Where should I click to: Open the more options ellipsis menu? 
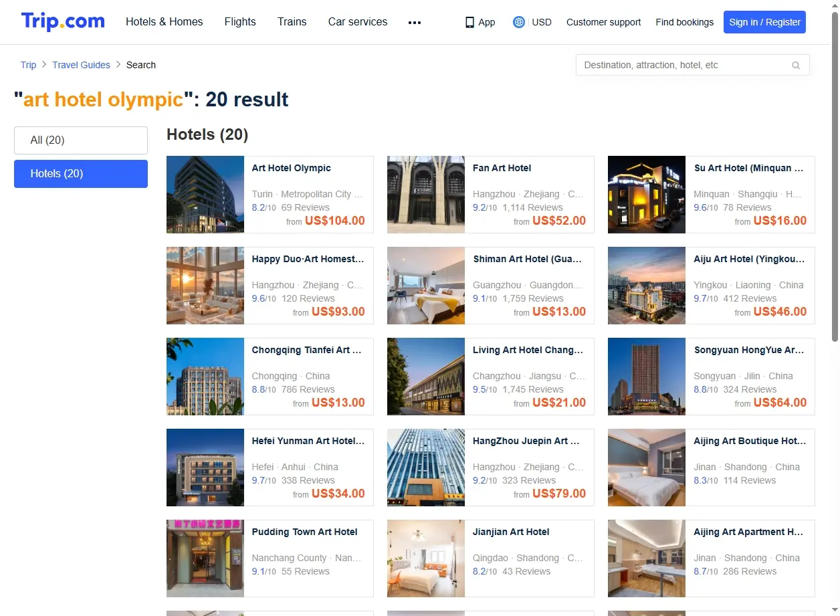tap(415, 22)
